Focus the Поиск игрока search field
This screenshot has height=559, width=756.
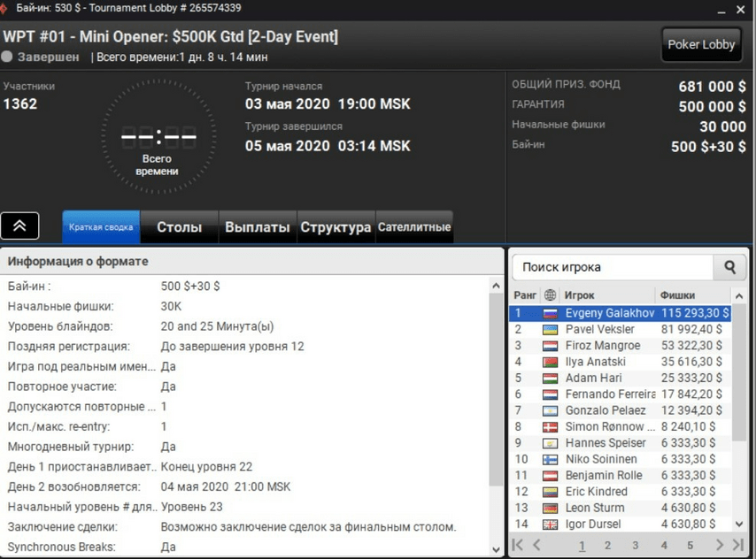[x=613, y=267]
